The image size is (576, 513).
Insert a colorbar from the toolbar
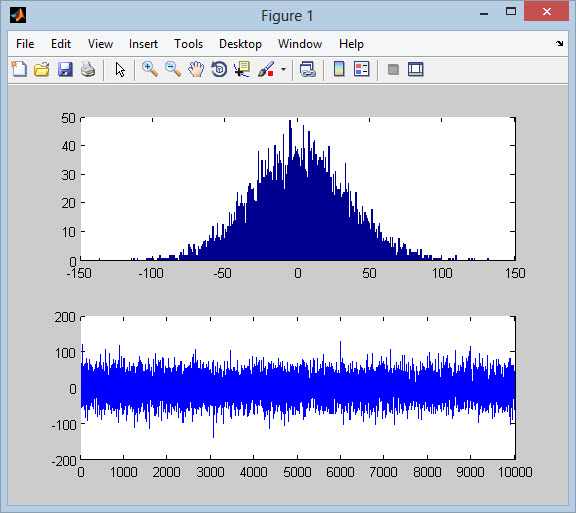click(339, 69)
